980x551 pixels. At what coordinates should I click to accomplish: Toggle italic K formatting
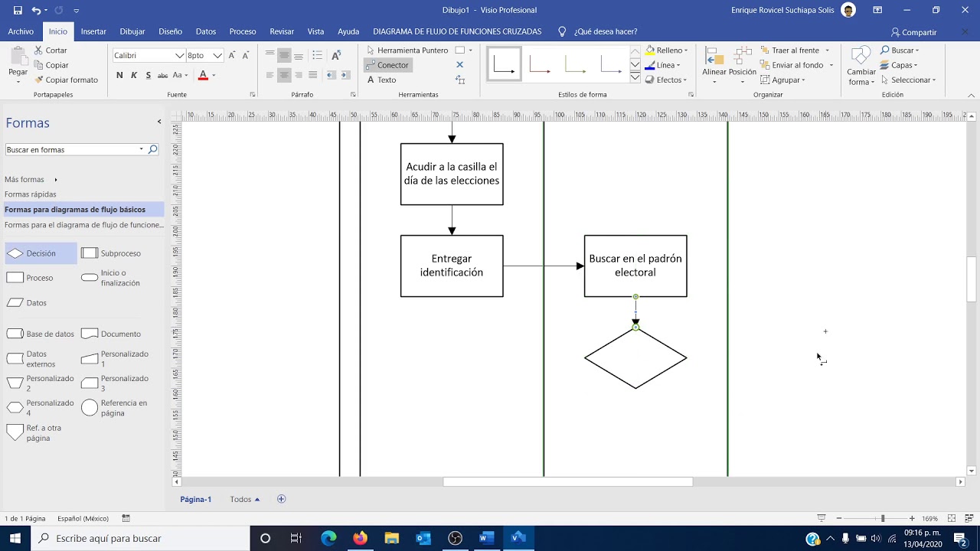(134, 75)
